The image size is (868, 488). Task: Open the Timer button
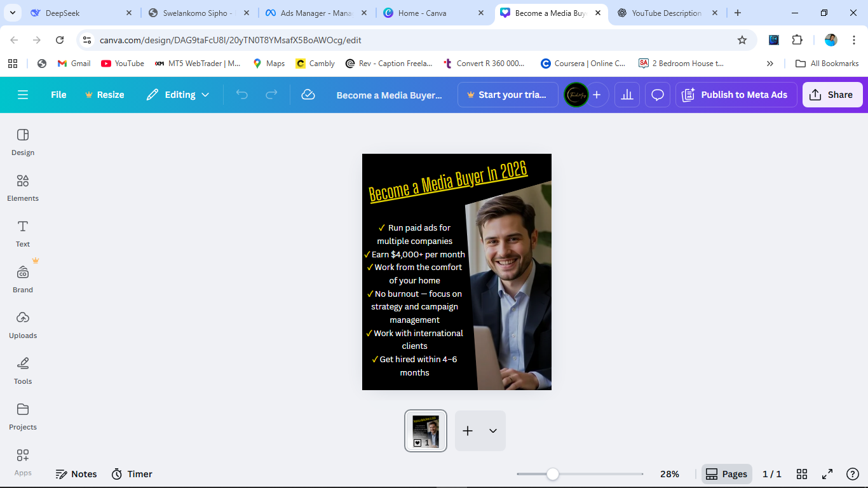tap(132, 474)
